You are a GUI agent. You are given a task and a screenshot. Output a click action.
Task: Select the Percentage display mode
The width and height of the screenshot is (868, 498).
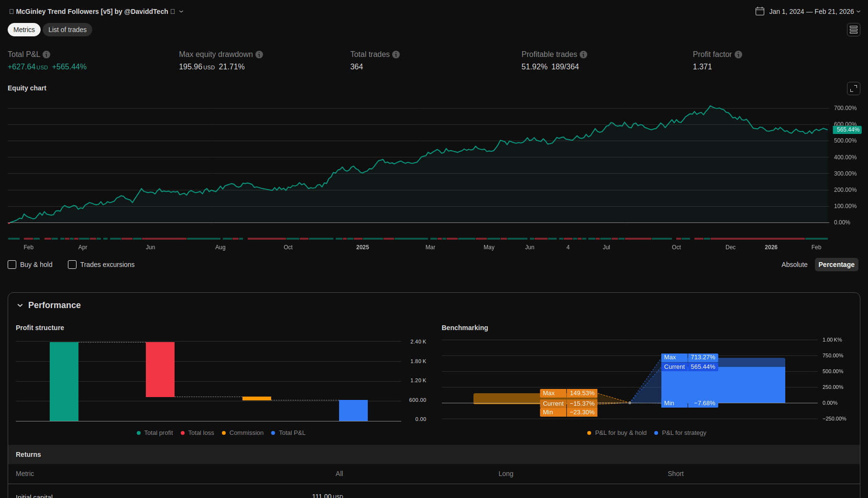click(836, 265)
